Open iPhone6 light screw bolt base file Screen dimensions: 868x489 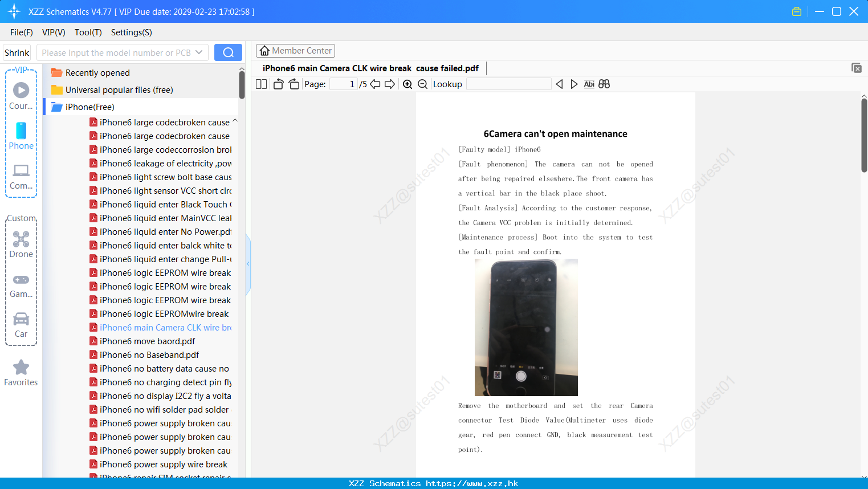(161, 177)
